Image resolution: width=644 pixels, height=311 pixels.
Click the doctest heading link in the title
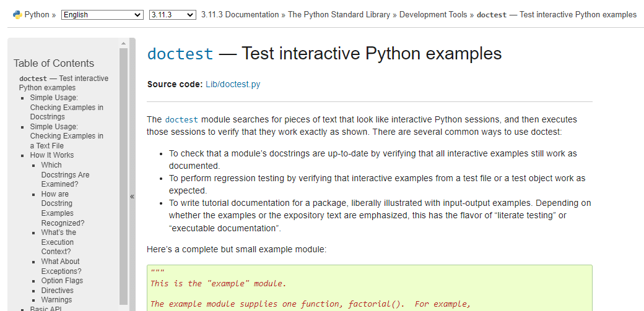tap(180, 54)
